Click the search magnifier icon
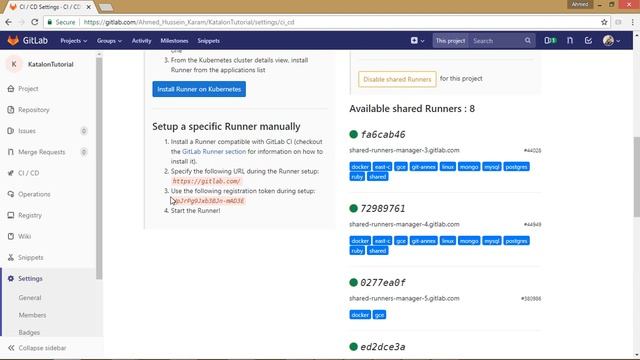 (528, 41)
